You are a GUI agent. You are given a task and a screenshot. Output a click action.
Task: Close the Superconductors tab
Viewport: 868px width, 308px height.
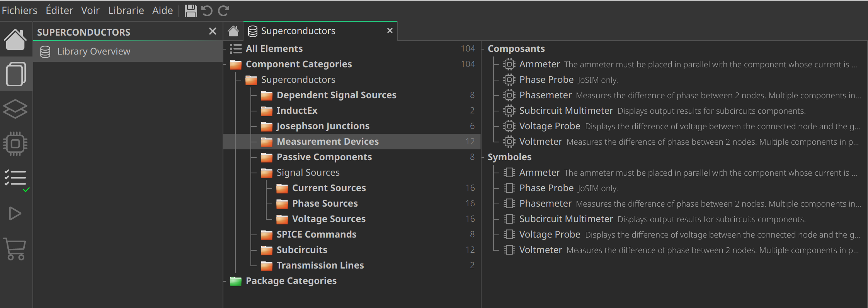(390, 31)
